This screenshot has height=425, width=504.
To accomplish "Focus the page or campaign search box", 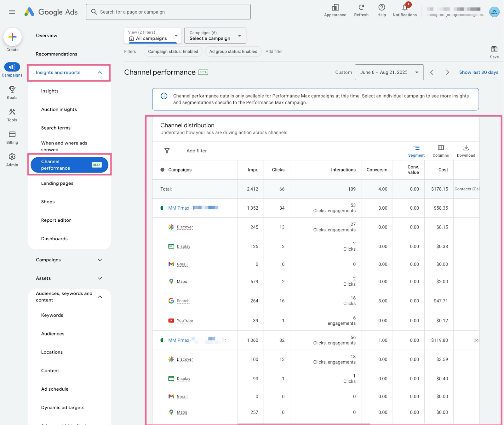I will pos(168,12).
